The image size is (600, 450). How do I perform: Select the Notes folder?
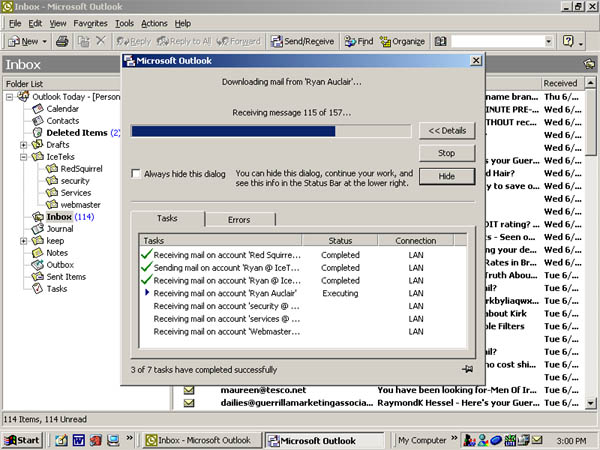(57, 253)
